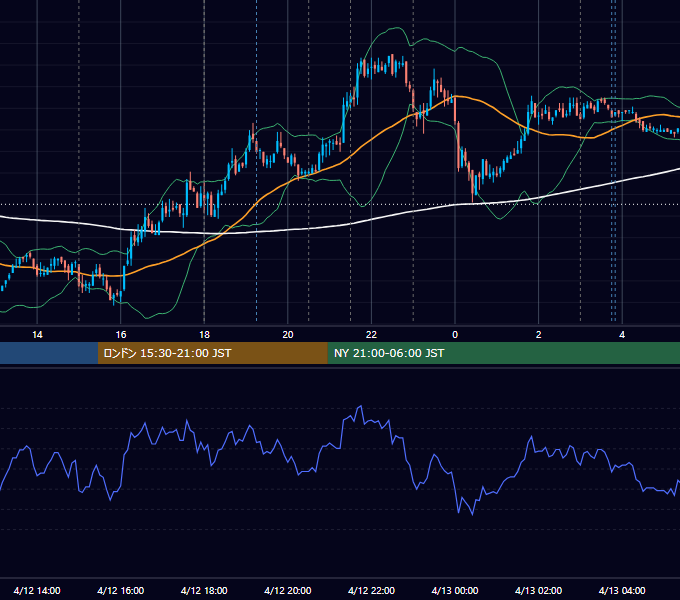This screenshot has height=600, width=680.
Task: Click the 4/12 14:00 time label
Action: click(37, 590)
